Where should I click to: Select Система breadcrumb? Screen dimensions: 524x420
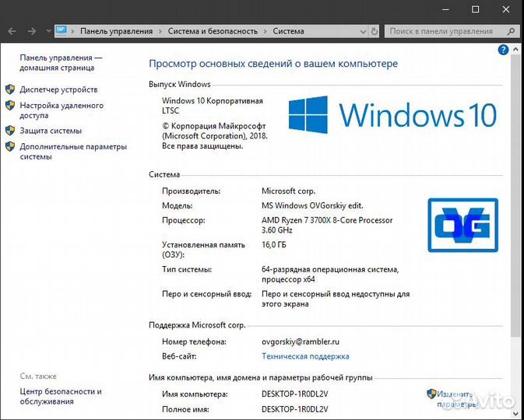coord(288,31)
